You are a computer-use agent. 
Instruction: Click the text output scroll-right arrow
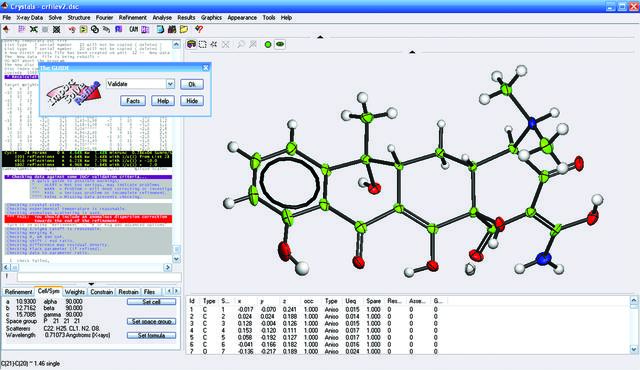point(168,267)
